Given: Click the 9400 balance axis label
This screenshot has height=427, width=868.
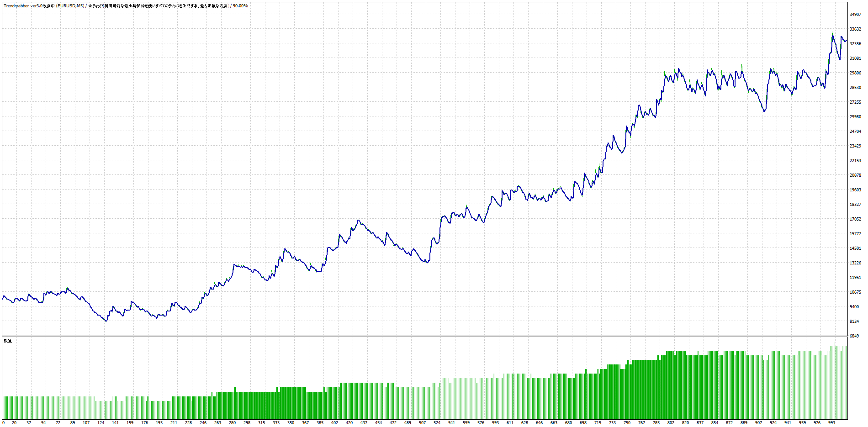Looking at the screenshot, I should (x=854, y=307).
